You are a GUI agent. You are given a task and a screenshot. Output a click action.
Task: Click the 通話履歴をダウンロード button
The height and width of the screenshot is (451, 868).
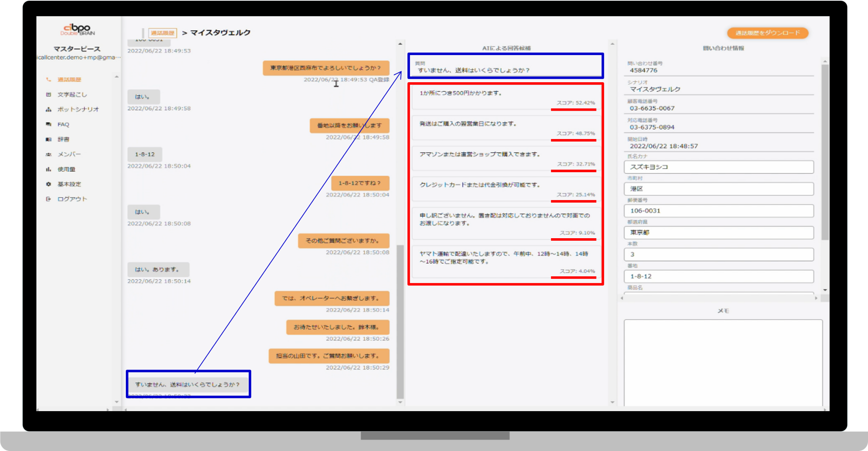pyautogui.click(x=768, y=33)
